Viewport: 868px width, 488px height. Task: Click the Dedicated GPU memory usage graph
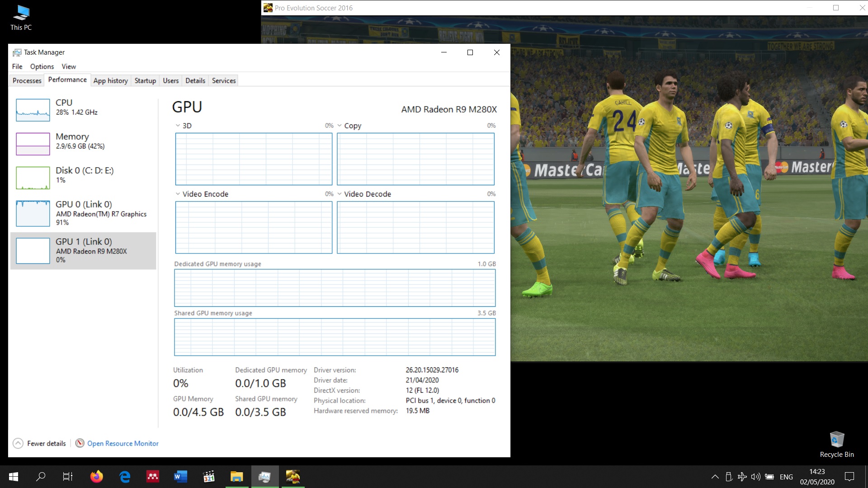[x=335, y=288]
